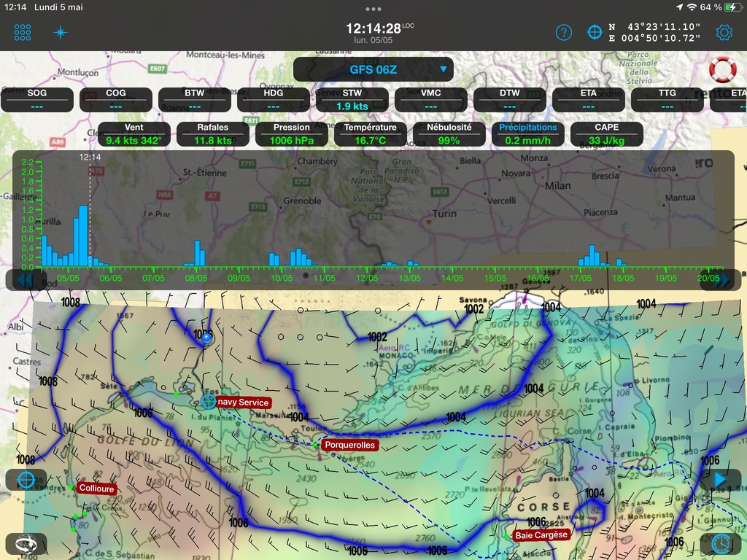Center map with left-side crosshair button
This screenshot has height=560, width=747.
[26, 480]
